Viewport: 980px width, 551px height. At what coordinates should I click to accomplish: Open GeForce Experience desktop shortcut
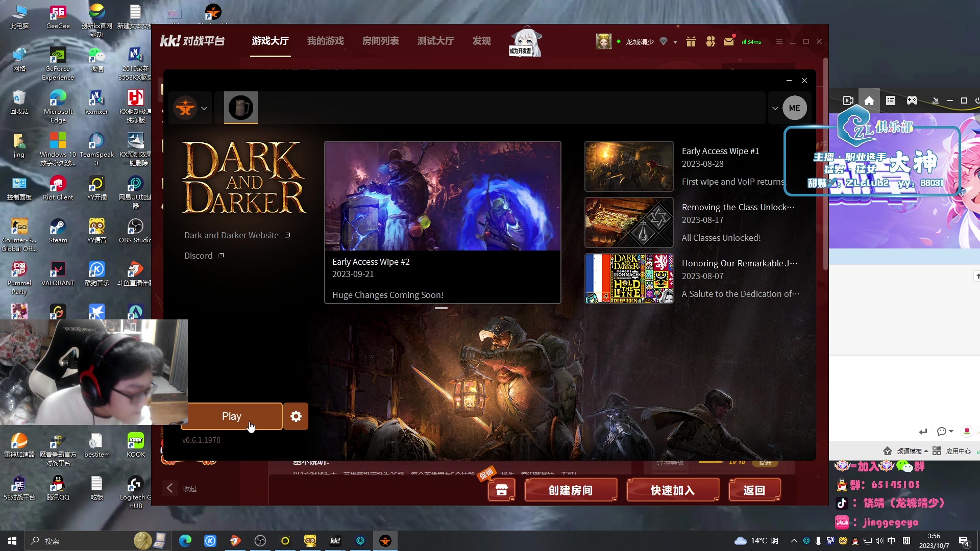coord(58,64)
